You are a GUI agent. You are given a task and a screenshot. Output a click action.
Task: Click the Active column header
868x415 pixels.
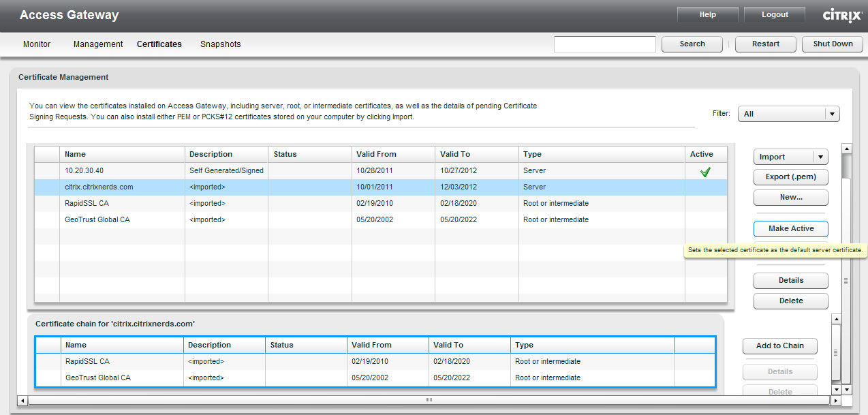pyautogui.click(x=706, y=154)
